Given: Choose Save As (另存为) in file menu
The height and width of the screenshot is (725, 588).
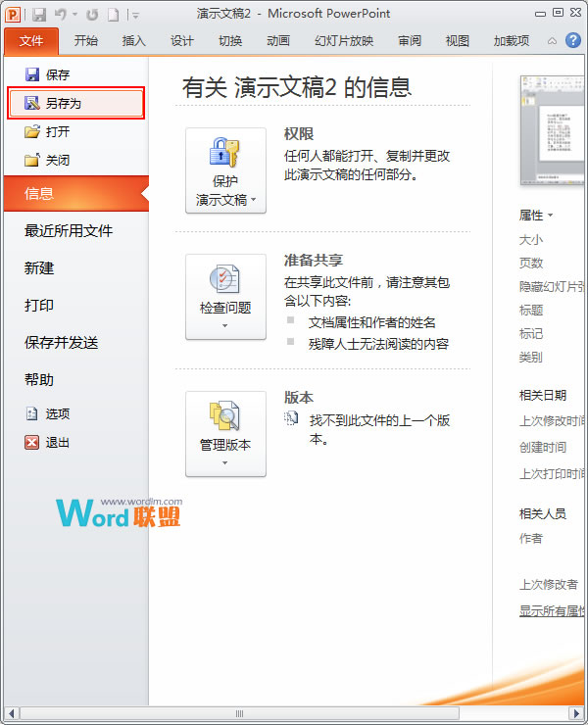Looking at the screenshot, I should (76, 103).
